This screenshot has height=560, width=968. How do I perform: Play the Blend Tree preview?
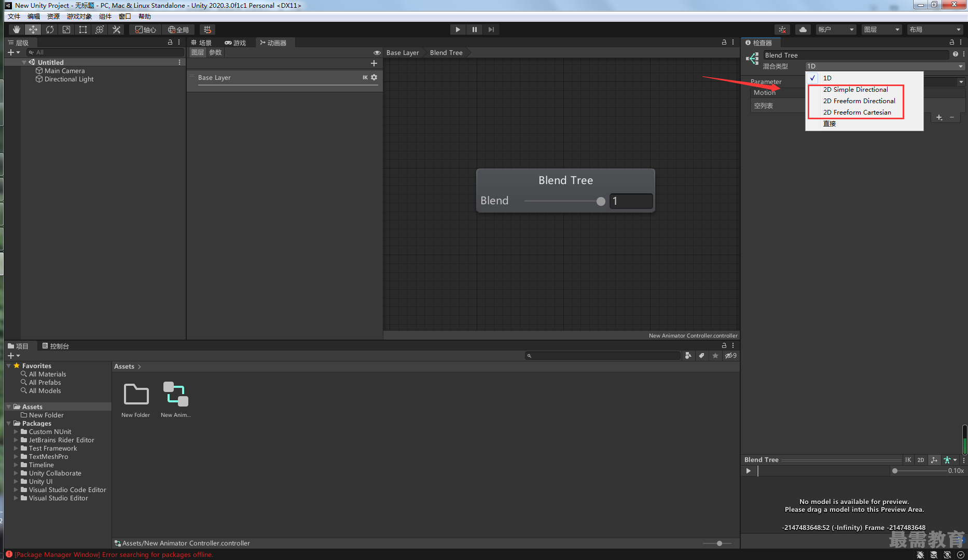(748, 471)
